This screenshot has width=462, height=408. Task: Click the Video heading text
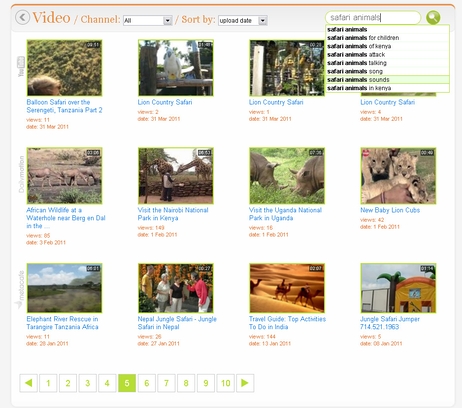51,18
